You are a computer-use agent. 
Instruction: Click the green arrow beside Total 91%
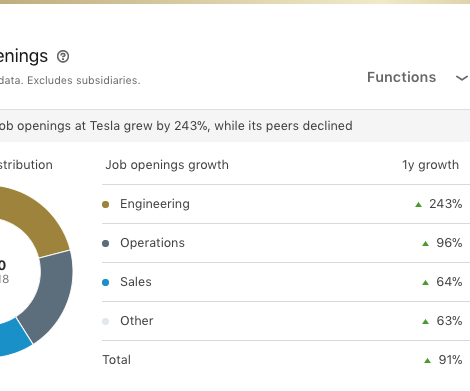(427, 360)
